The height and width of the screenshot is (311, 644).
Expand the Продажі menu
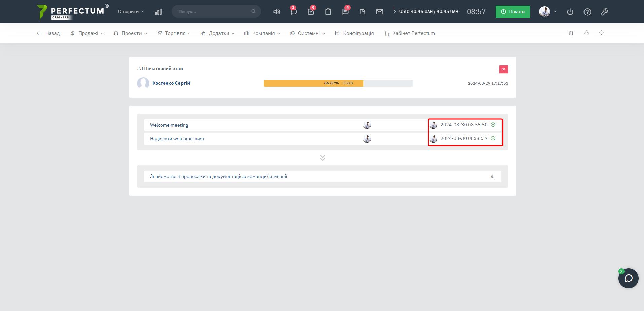[x=87, y=33]
